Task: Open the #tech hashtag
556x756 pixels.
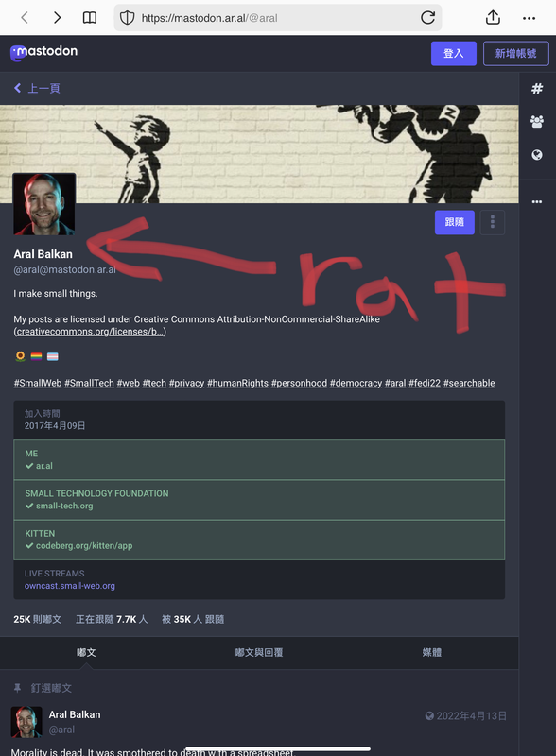Action: pyautogui.click(x=154, y=384)
